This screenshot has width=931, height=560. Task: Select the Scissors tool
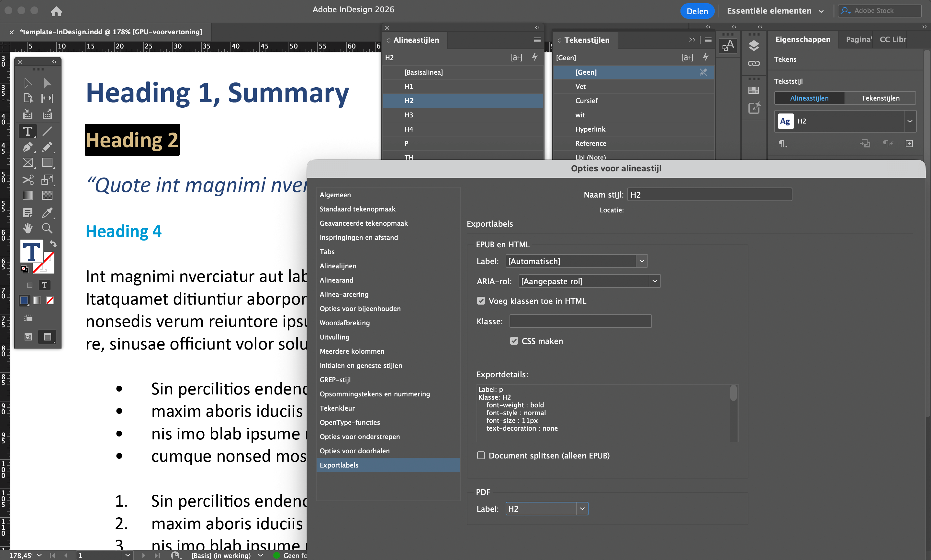click(28, 180)
